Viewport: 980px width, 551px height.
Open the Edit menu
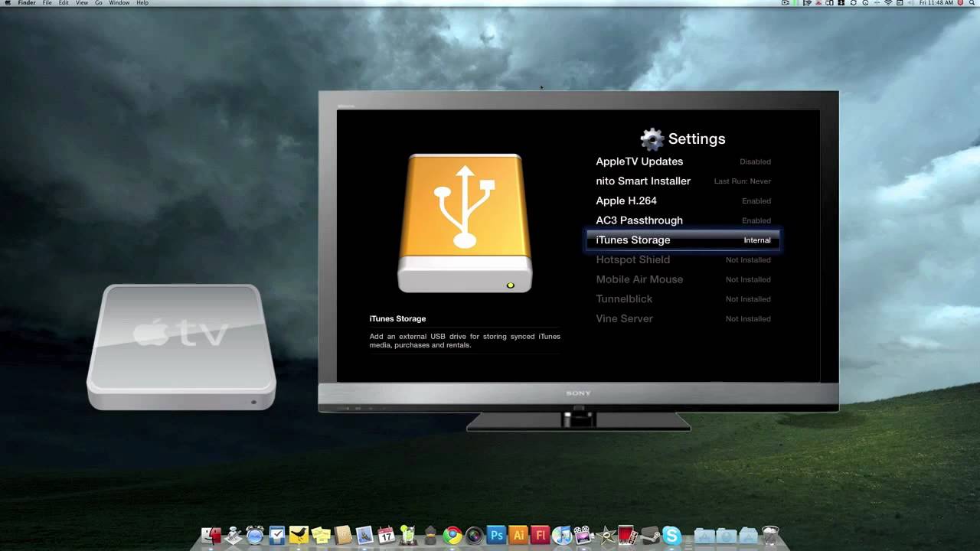(x=64, y=3)
